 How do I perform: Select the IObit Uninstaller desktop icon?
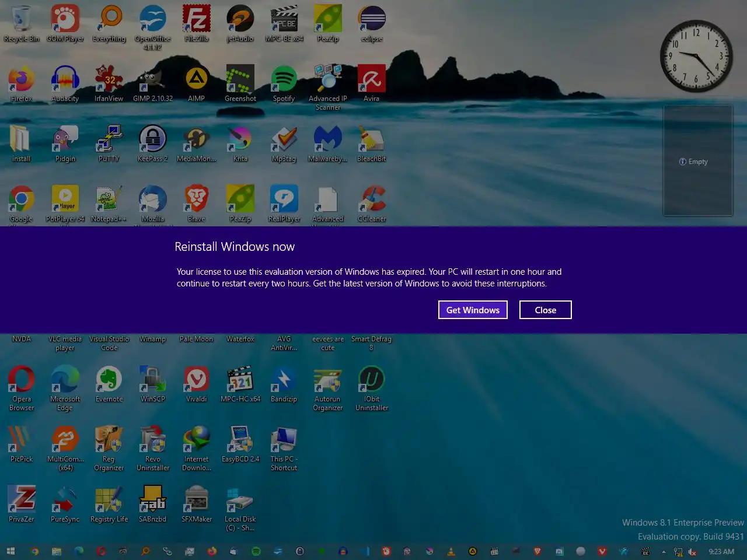(372, 388)
